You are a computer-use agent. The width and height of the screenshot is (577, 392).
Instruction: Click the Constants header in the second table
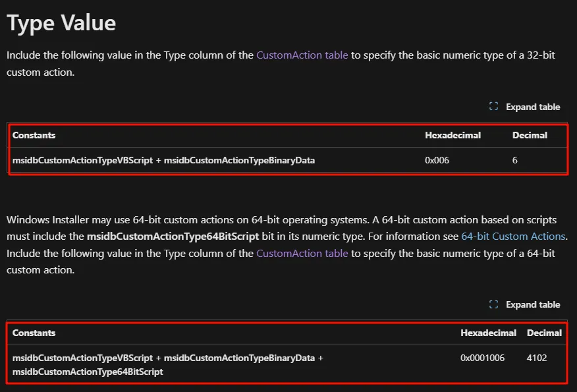point(34,333)
